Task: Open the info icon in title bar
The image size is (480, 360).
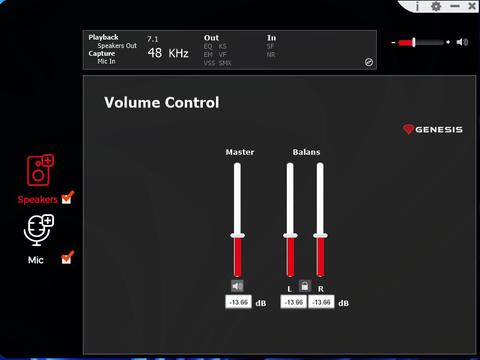Action: click(x=418, y=6)
